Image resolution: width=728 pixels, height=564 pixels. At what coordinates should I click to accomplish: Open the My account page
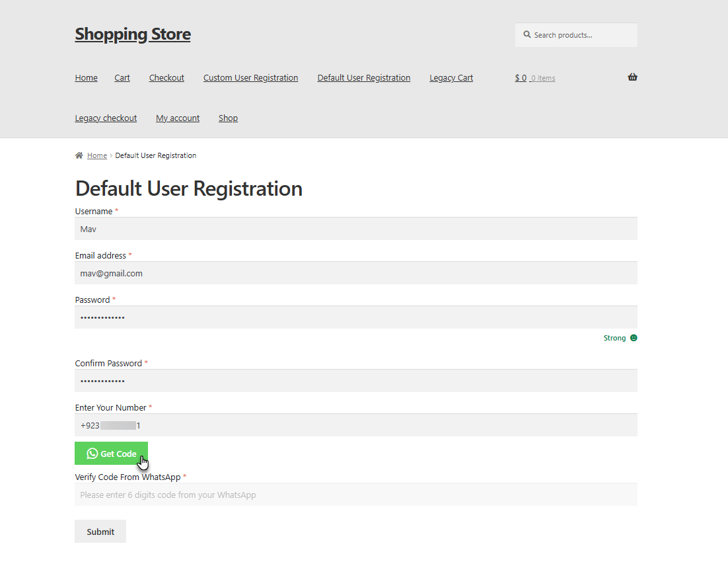[177, 118]
